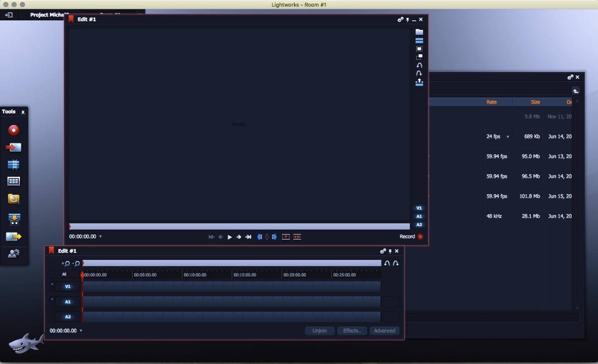Click the bin up-level arrow button

click(576, 91)
